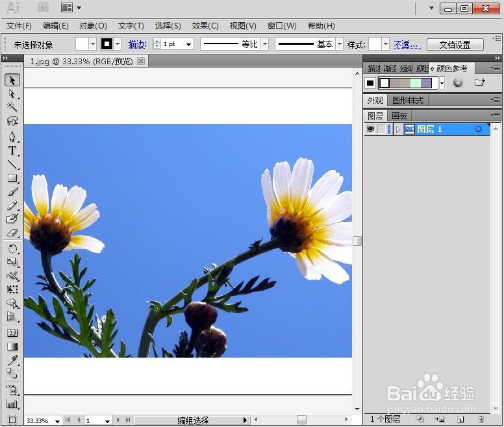Click the stroke weight stepper
The height and width of the screenshot is (427, 504).
pyautogui.click(x=157, y=44)
